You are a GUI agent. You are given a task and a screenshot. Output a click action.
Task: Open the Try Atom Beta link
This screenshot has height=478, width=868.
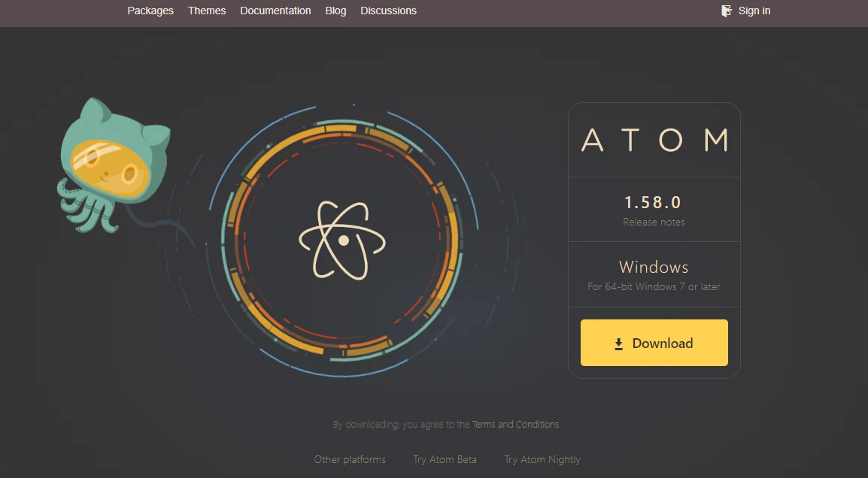tap(445, 459)
